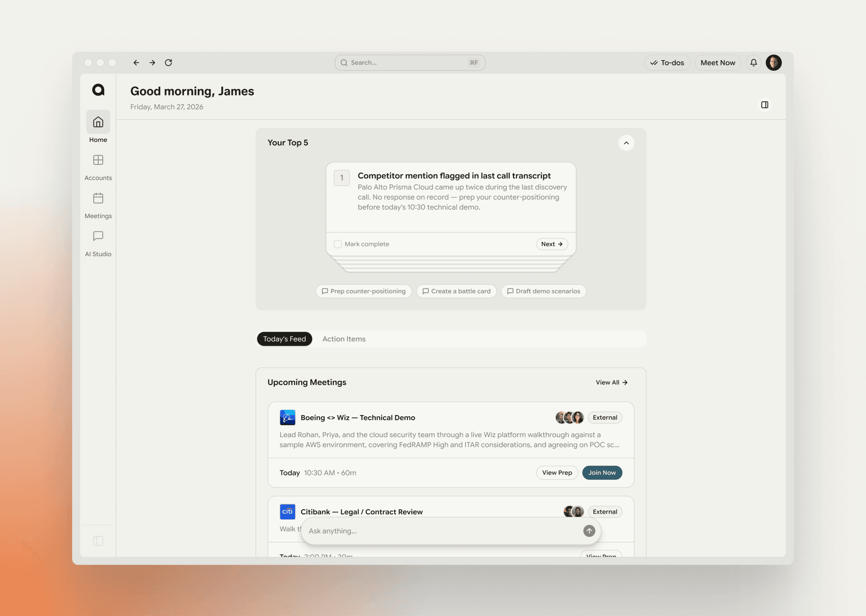Tick the Mark complete checkbox

coord(338,244)
